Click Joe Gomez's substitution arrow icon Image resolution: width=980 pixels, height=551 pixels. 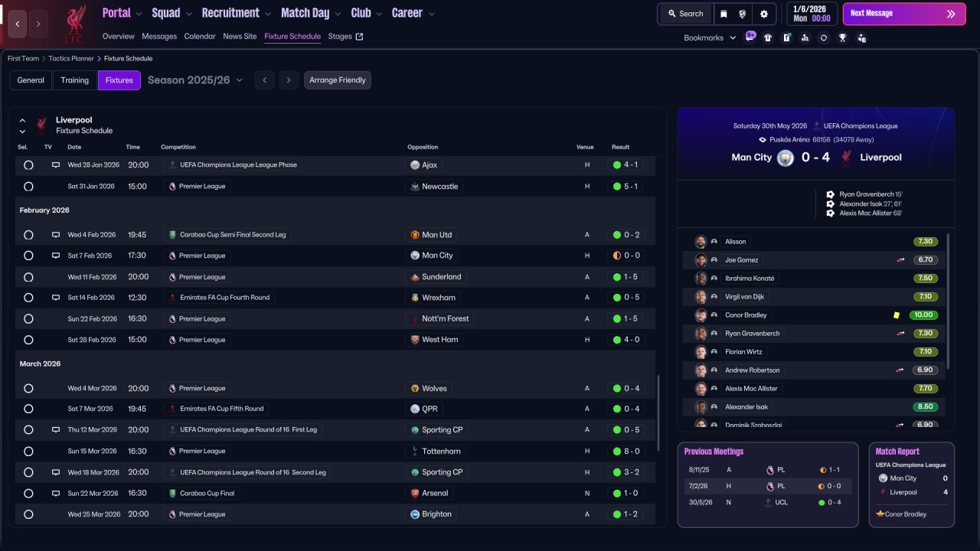pos(901,260)
